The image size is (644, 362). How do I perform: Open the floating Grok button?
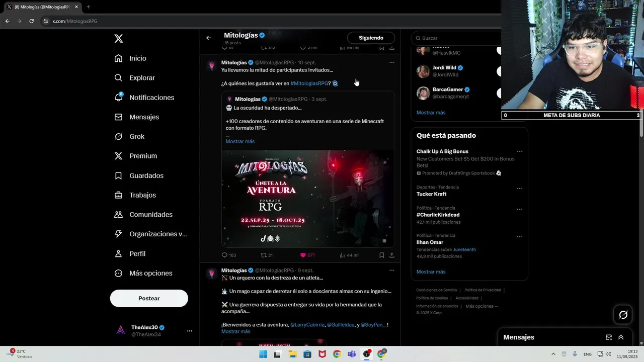tap(623, 315)
